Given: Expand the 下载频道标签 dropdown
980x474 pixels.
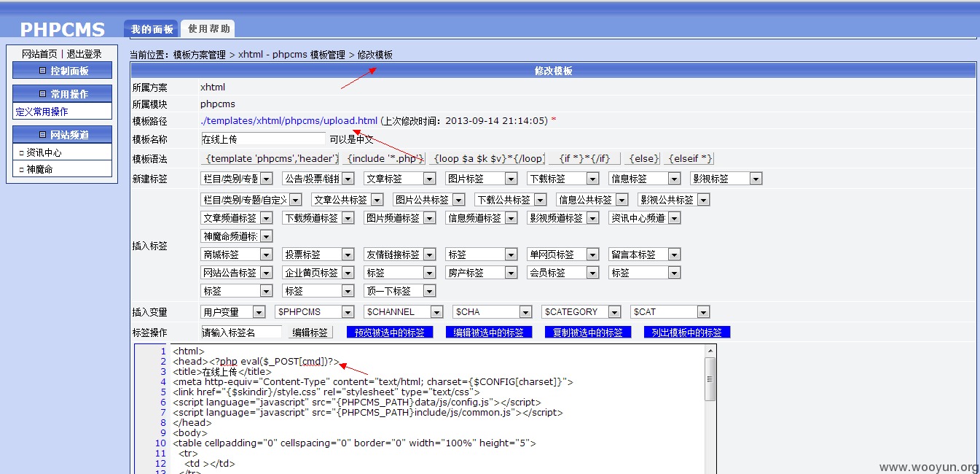Looking at the screenshot, I should 318,218.
